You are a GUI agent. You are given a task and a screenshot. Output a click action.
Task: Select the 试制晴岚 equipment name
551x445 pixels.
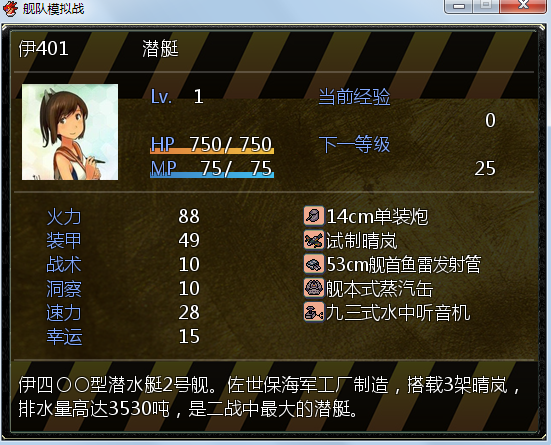tap(362, 240)
